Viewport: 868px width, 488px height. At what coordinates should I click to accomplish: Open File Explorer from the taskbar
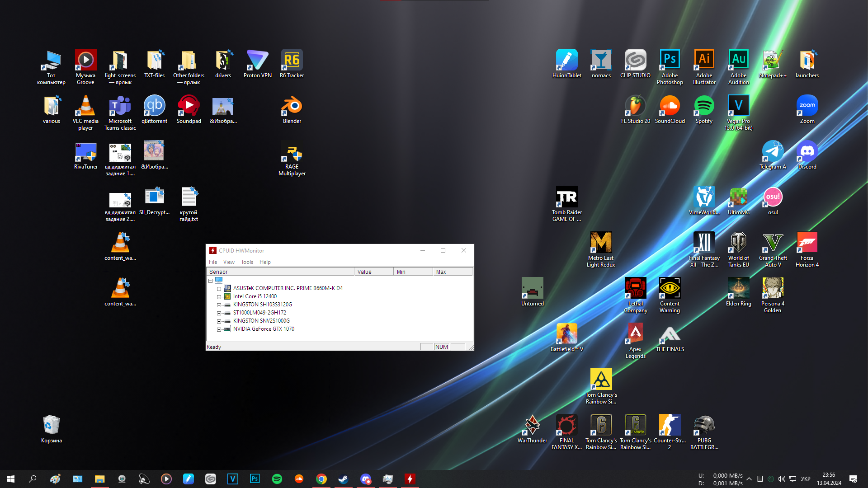[99, 479]
